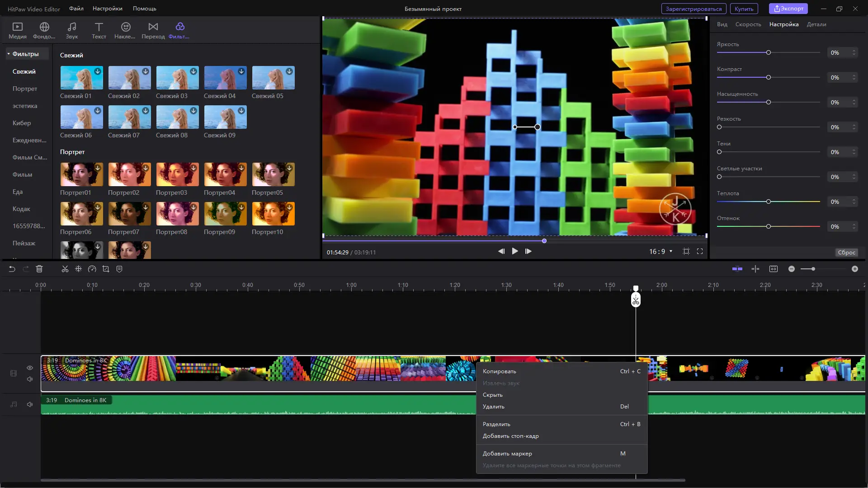Toggle timeline snapping magnet icon

(x=737, y=269)
